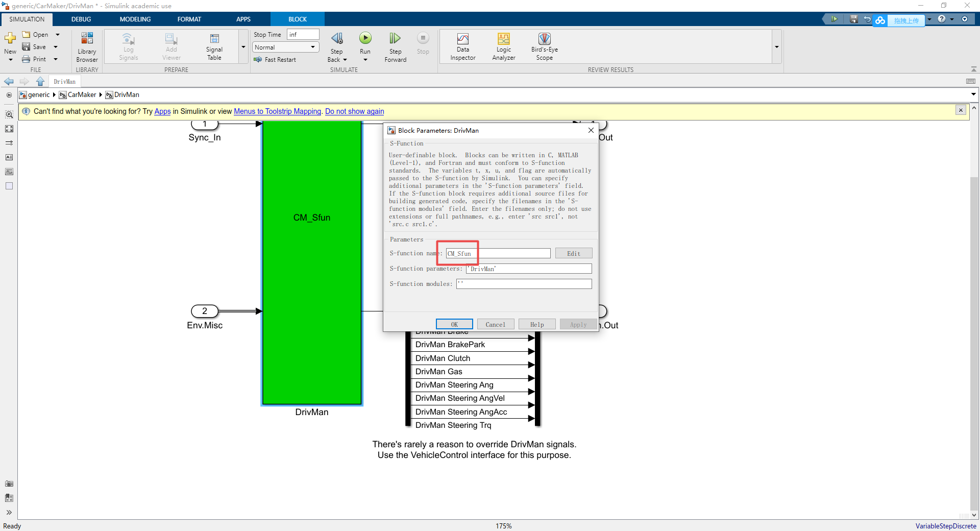
Task: Open the Normal simulation mode dropdown
Action: (x=286, y=47)
